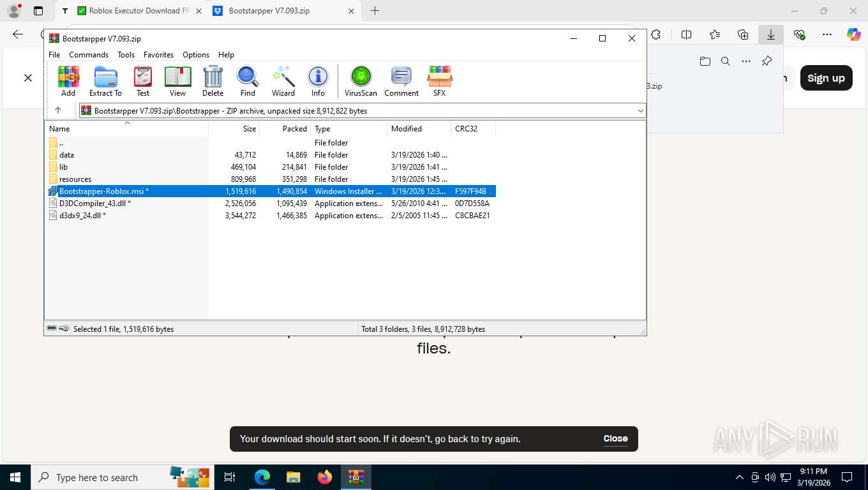Image resolution: width=868 pixels, height=490 pixels.
Task: Open the Comment tool
Action: point(401,81)
